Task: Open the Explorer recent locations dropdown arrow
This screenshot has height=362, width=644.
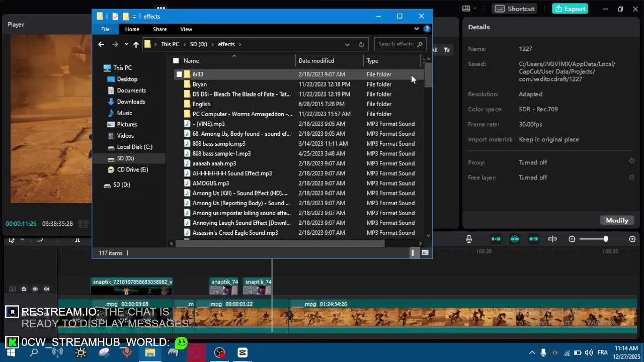Action: point(126,44)
